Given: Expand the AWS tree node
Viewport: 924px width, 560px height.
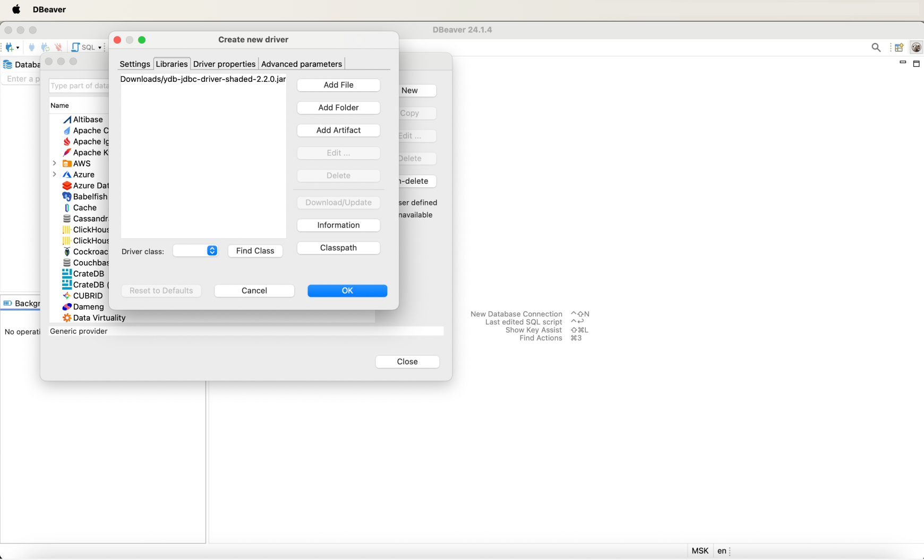Looking at the screenshot, I should pos(54,163).
